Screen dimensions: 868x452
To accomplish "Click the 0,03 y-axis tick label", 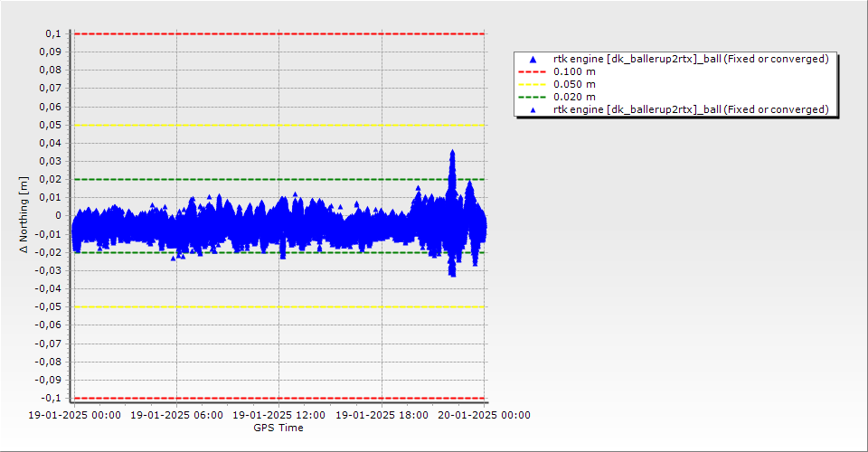I will [x=51, y=162].
